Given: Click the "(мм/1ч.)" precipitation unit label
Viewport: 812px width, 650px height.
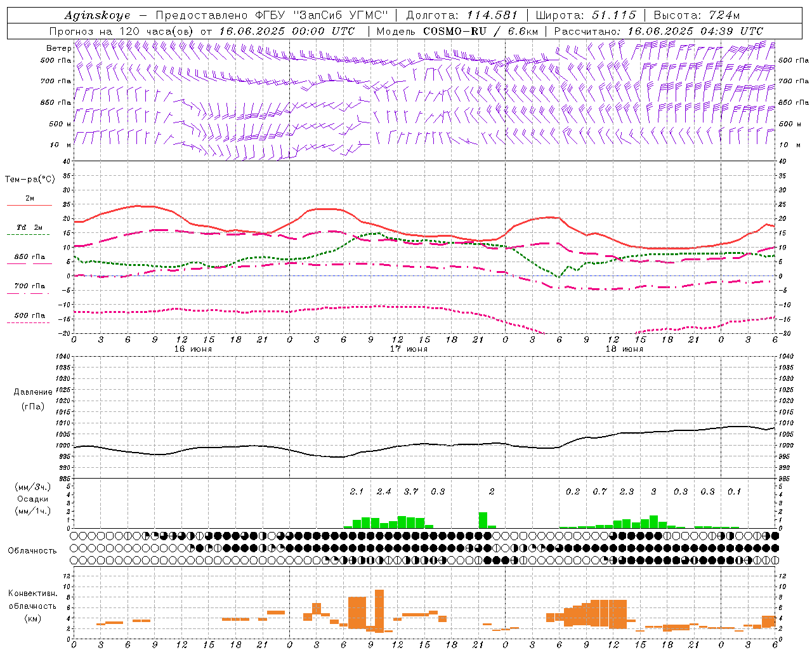Looking at the screenshot, I should (x=32, y=512).
